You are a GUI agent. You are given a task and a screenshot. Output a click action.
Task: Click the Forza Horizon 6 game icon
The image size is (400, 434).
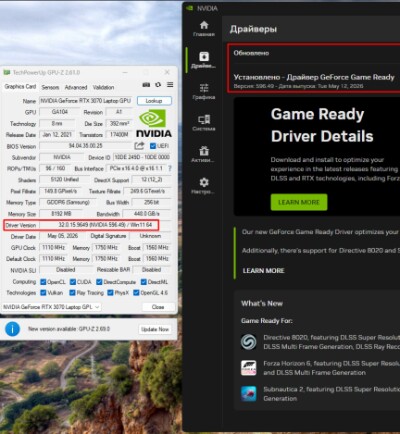(x=249, y=368)
